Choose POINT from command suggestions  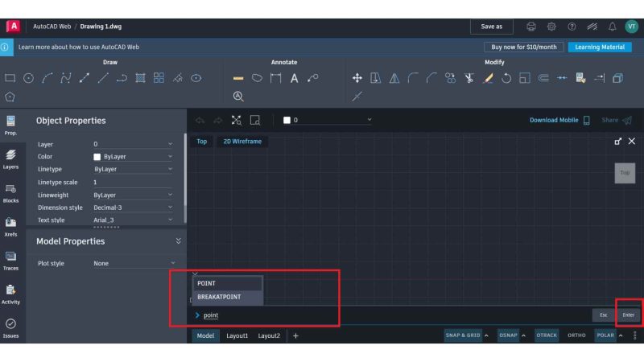click(228, 283)
